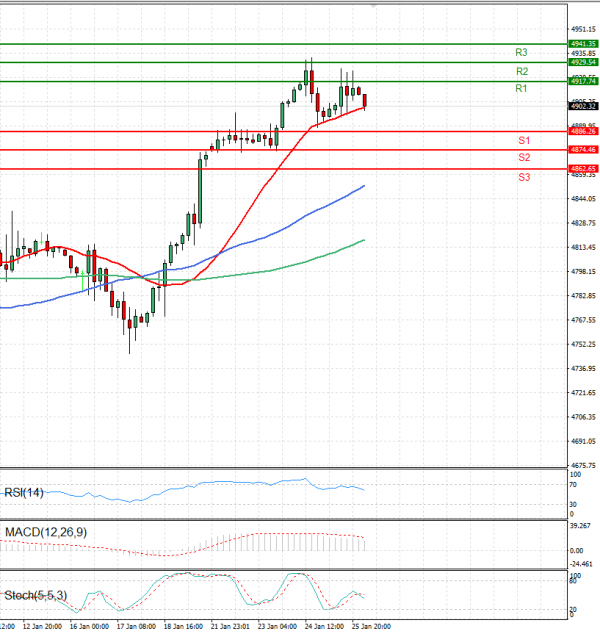Click the 4828.75 price axis value
600x634 pixels.
click(583, 223)
